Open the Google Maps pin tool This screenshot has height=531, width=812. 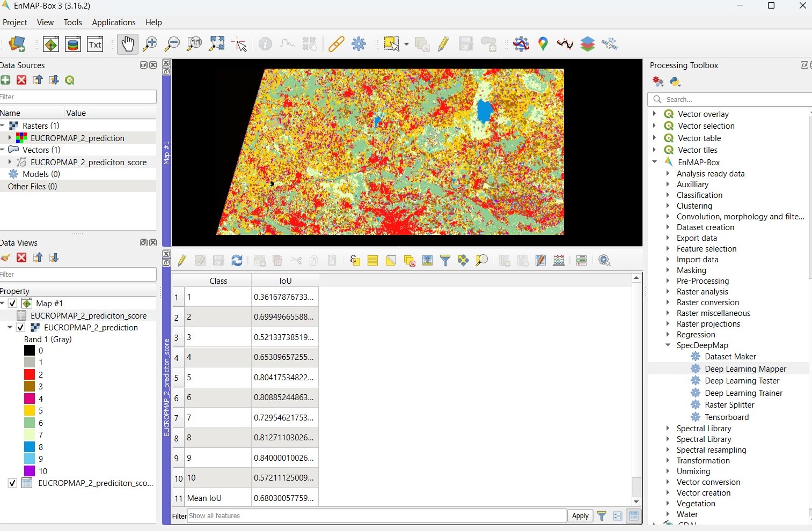543,44
